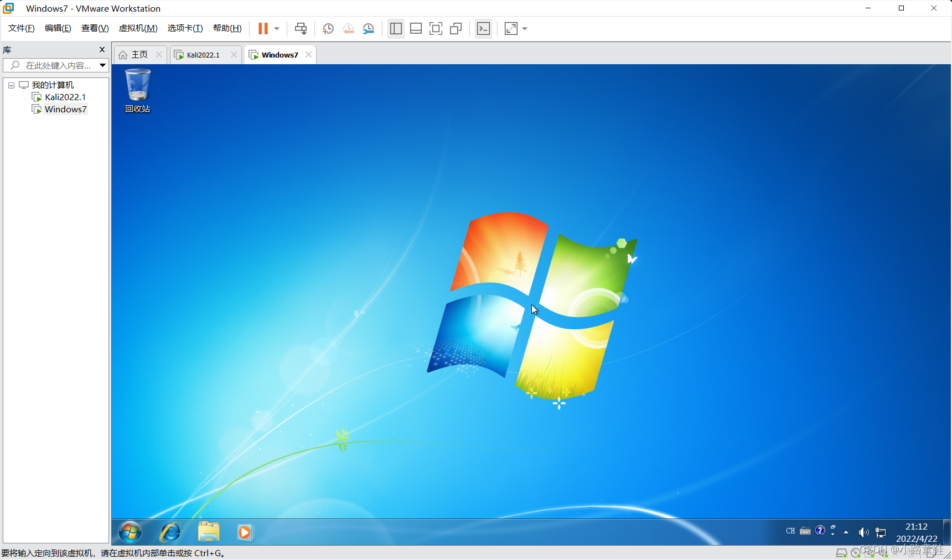Close the 主页 tab
The width and height of the screenshot is (952, 560).
coord(159,54)
